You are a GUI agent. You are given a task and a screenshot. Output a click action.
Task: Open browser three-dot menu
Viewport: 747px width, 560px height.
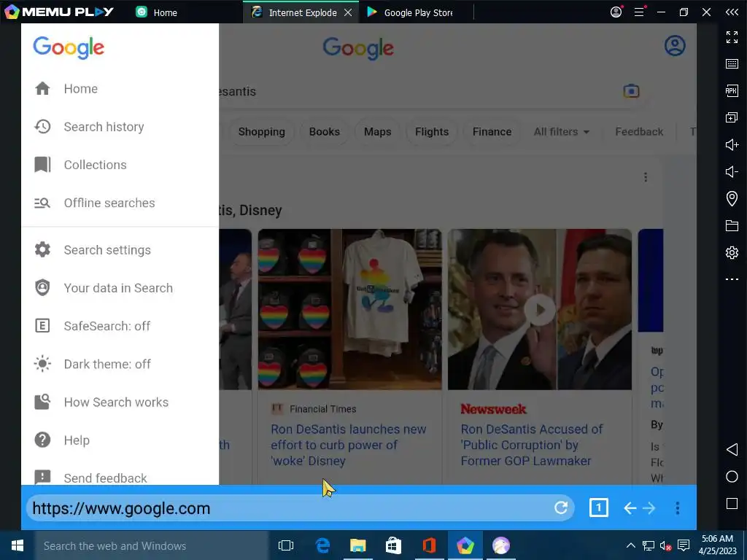677,508
